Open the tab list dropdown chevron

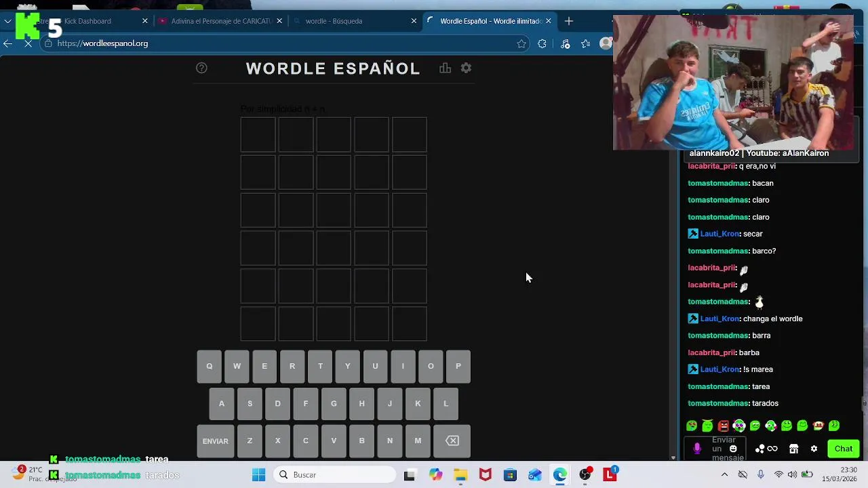[x=7, y=21]
